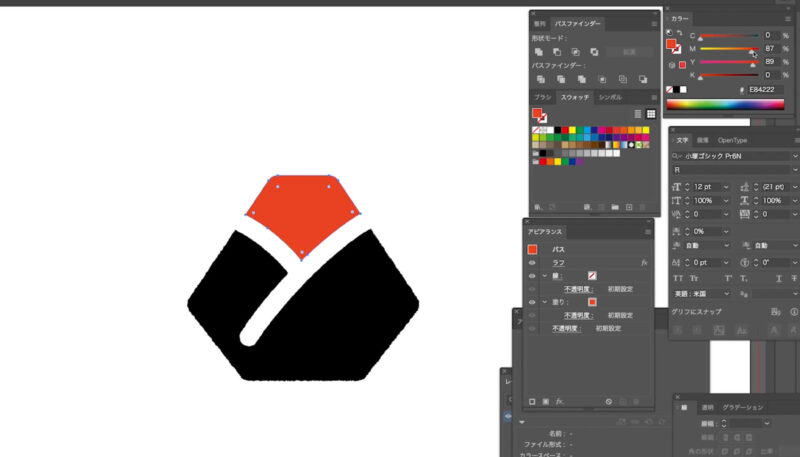Click the Outline pathfinder icon
Image resolution: width=800 pixels, height=457 pixels.
click(x=623, y=79)
